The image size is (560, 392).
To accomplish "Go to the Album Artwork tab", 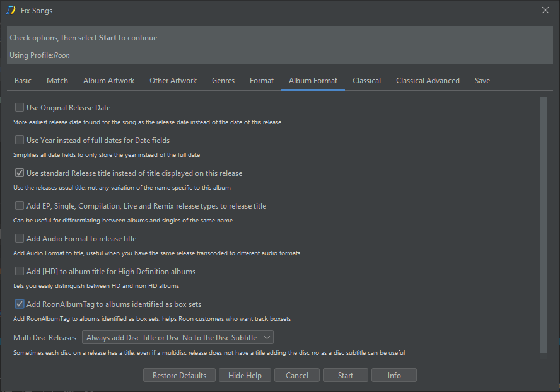I will 108,81.
